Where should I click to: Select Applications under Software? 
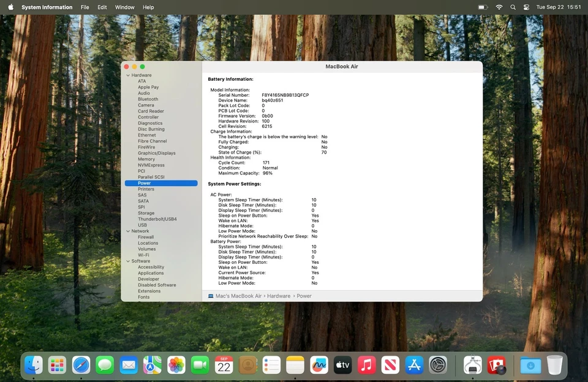point(151,273)
